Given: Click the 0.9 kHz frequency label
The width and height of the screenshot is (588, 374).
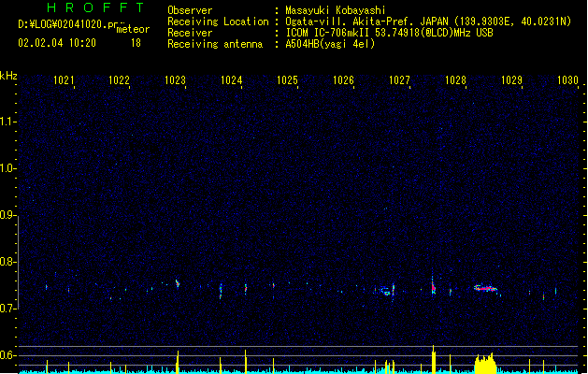Looking at the screenshot, I should tap(8, 215).
